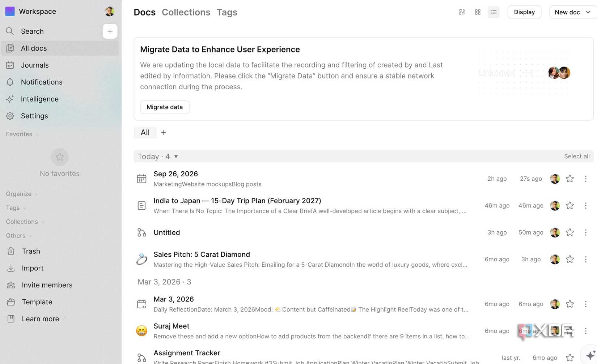Switch to list view layout icon
Viewport: 597px width, 364px height.
click(494, 12)
